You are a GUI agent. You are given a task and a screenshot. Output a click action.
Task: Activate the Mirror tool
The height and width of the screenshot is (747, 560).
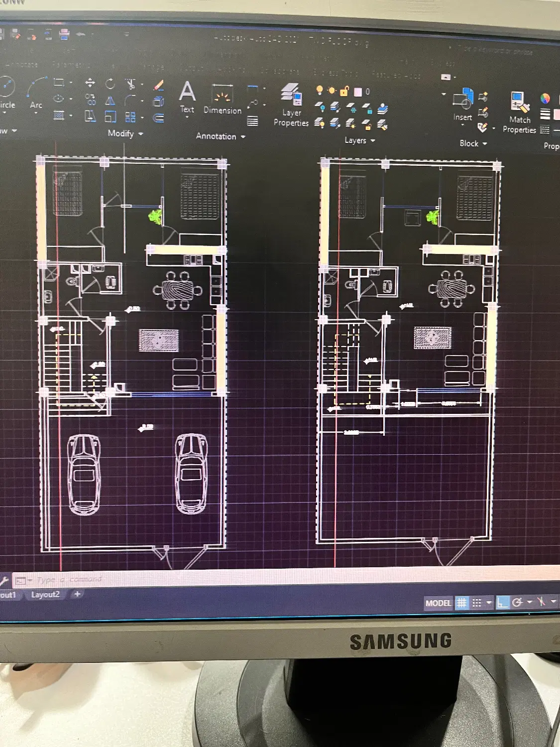110,101
